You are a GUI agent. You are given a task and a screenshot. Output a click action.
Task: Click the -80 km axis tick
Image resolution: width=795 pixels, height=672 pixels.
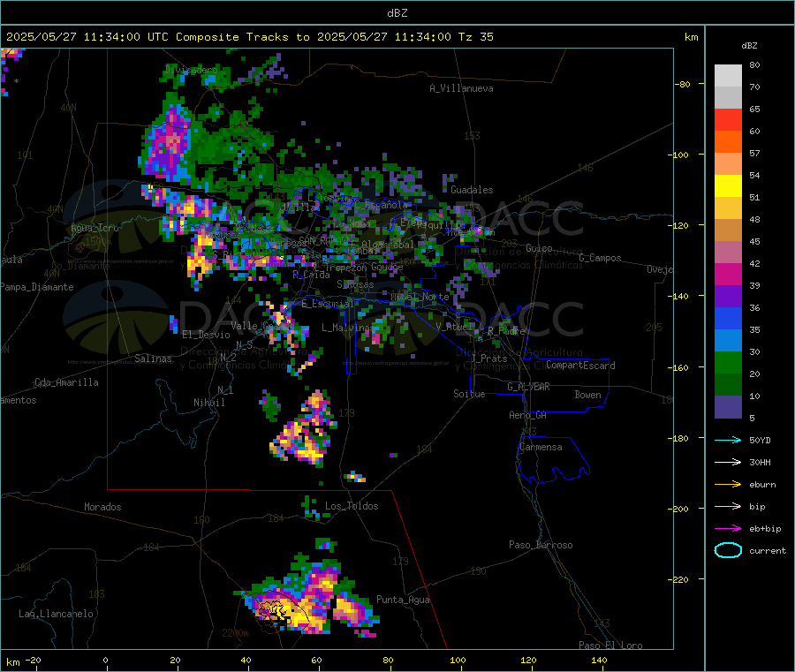[x=682, y=84]
